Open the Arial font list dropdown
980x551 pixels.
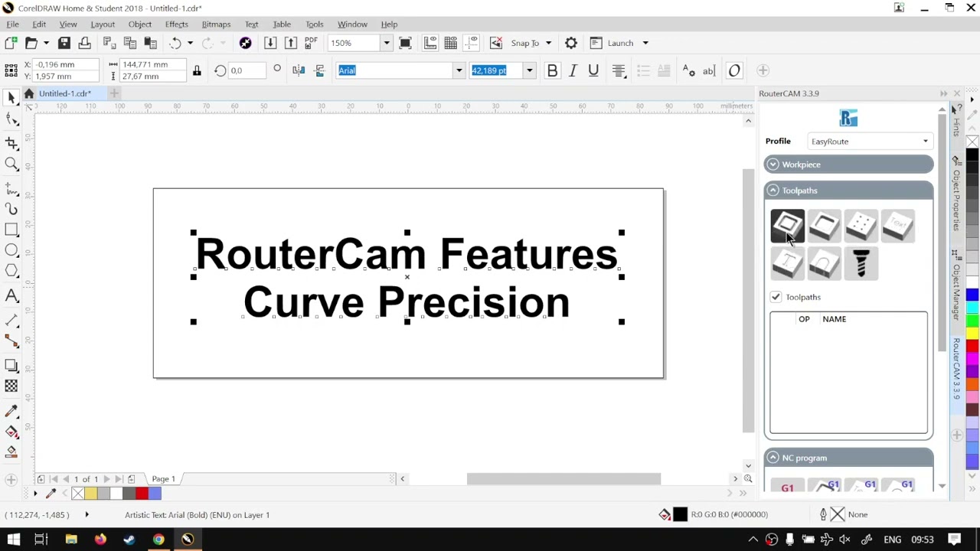459,70
